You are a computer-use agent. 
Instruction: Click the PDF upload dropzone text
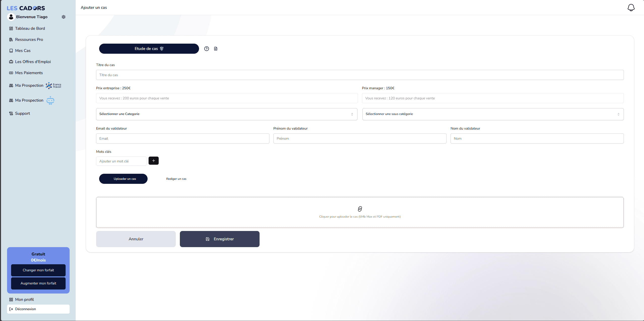click(360, 217)
